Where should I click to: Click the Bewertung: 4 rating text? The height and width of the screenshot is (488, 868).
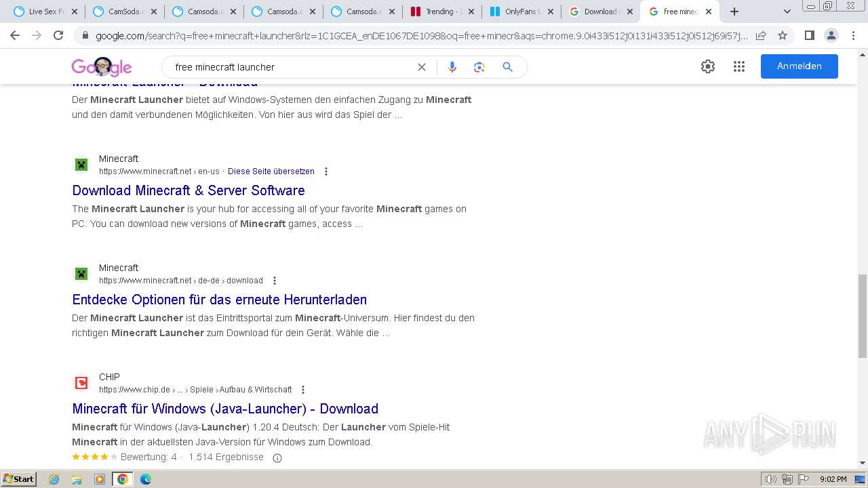click(149, 457)
